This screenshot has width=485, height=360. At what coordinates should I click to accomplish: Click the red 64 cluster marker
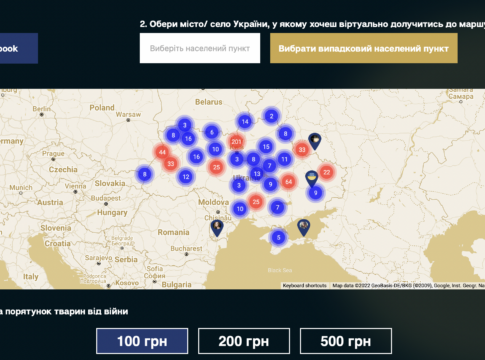pos(288,182)
